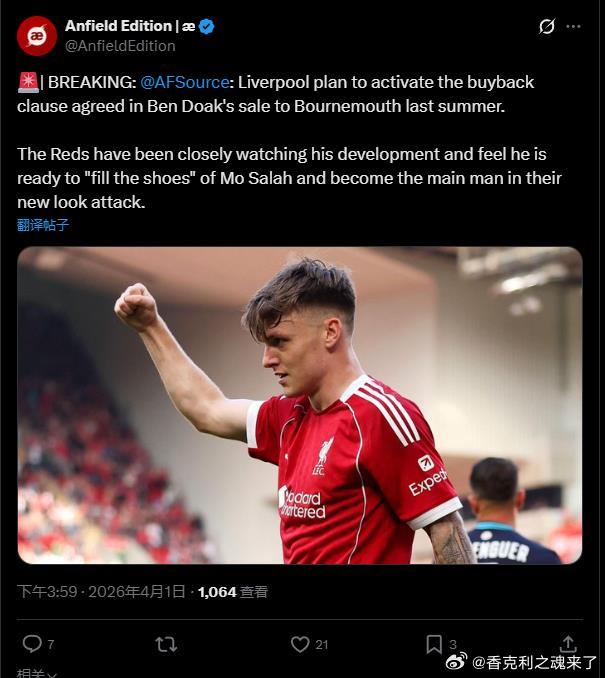Click the Weibo logo watermark

pyautogui.click(x=457, y=662)
